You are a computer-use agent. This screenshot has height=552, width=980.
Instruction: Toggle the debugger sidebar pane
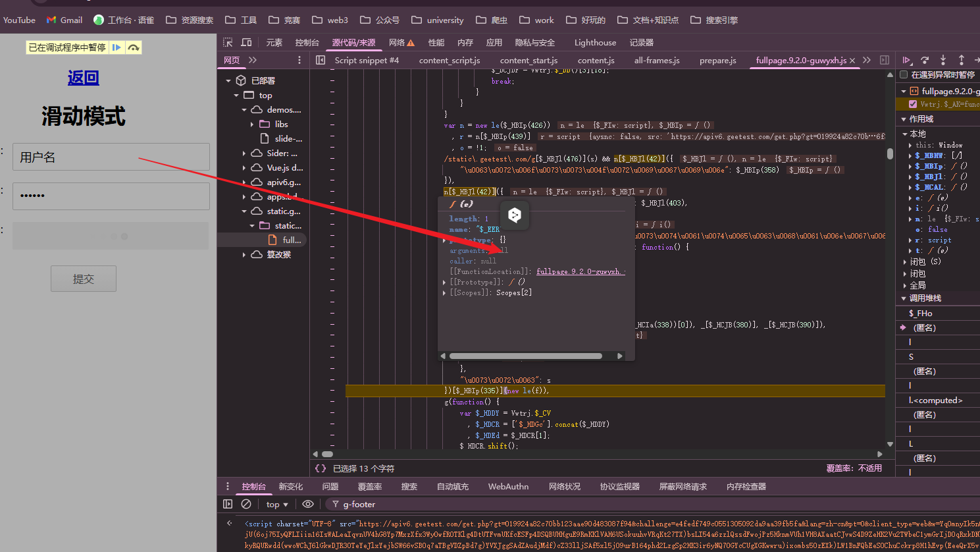point(885,60)
